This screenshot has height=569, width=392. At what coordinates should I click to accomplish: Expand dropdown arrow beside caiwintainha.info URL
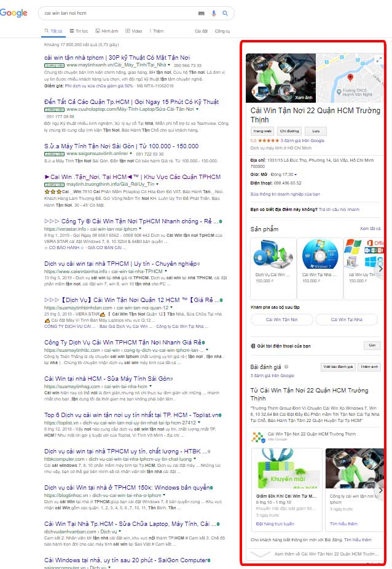point(166,271)
